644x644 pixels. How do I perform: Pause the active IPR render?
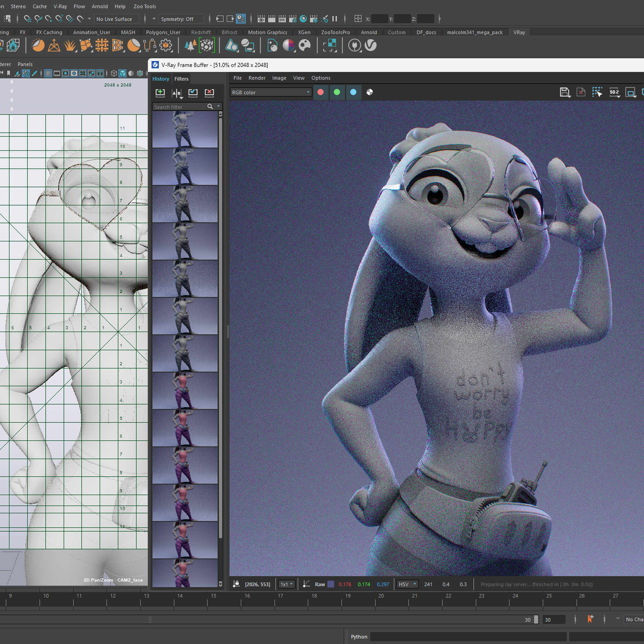point(334,19)
